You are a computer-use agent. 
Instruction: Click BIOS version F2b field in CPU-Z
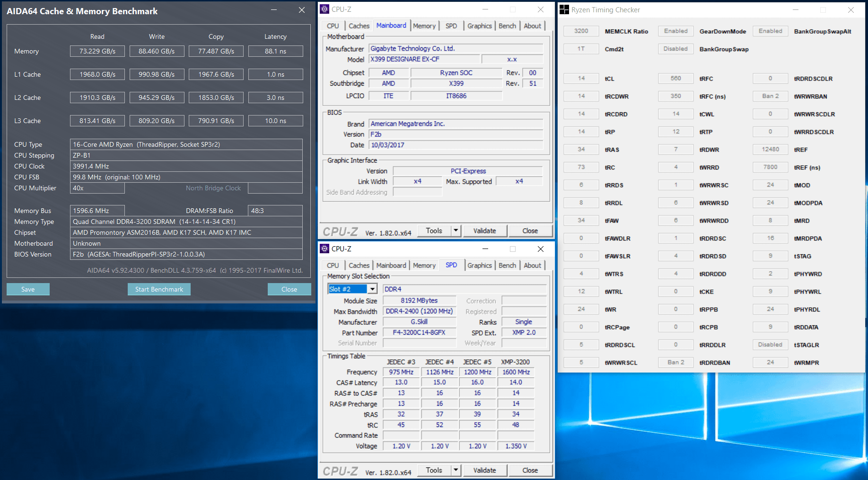pyautogui.click(x=456, y=134)
